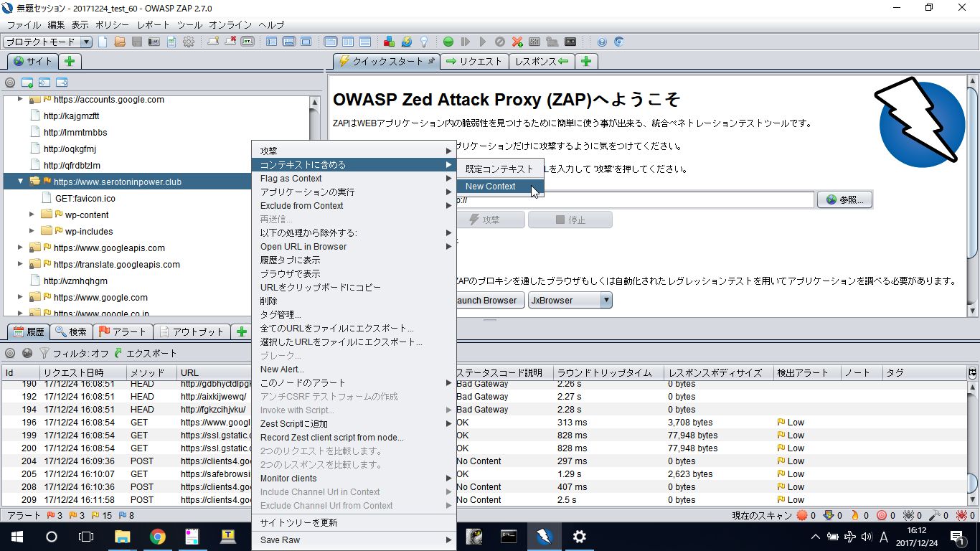Switch to the レスポンス (Response) tab
The width and height of the screenshot is (980, 551).
(542, 61)
